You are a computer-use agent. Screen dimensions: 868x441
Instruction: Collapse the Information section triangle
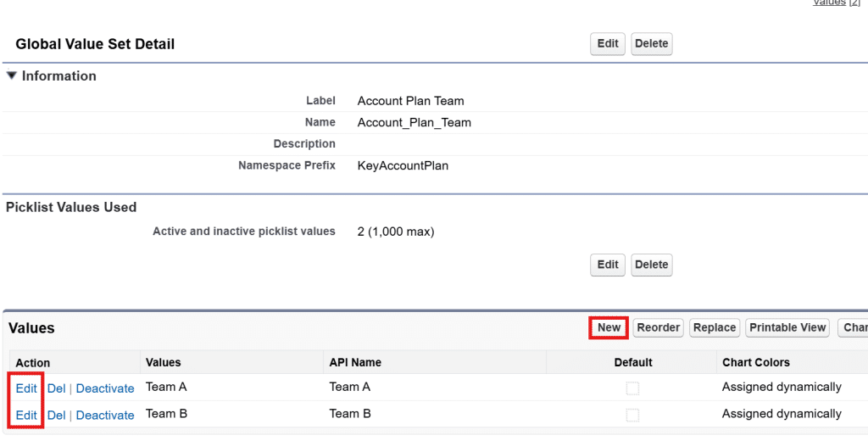pos(12,76)
